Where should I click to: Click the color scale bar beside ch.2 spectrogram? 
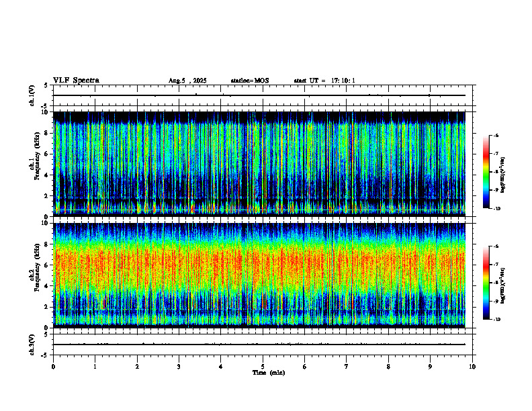(486, 283)
